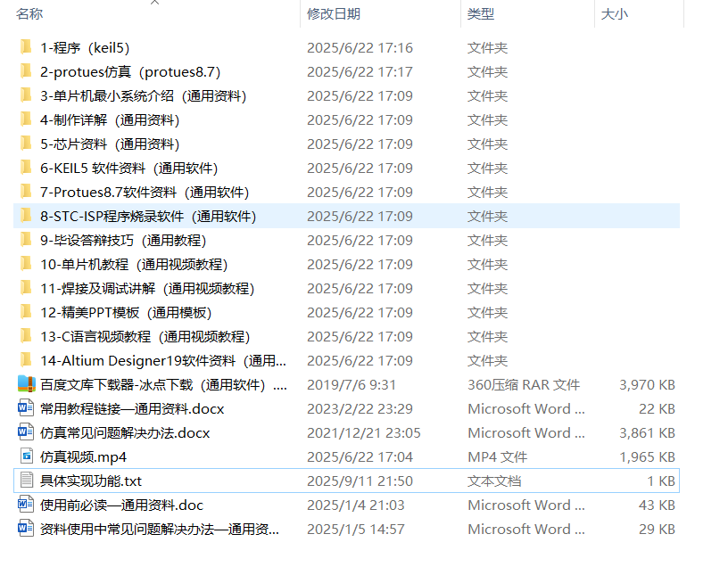The height and width of the screenshot is (567, 728).
Task: Click date 2025/1/5 14:57
Action: click(356, 530)
